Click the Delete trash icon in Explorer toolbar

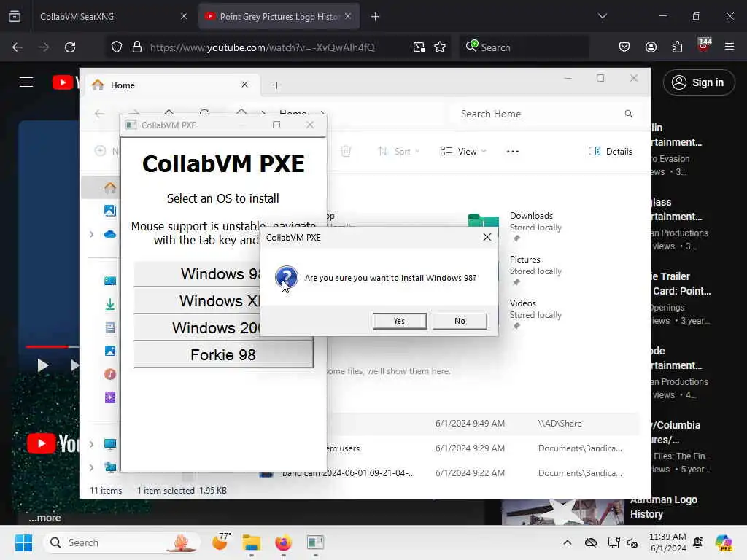tap(346, 152)
